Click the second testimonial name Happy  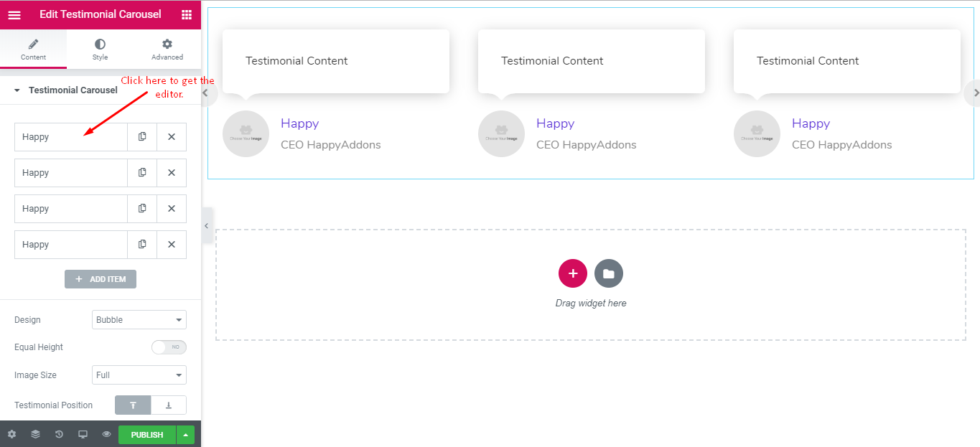click(x=555, y=123)
